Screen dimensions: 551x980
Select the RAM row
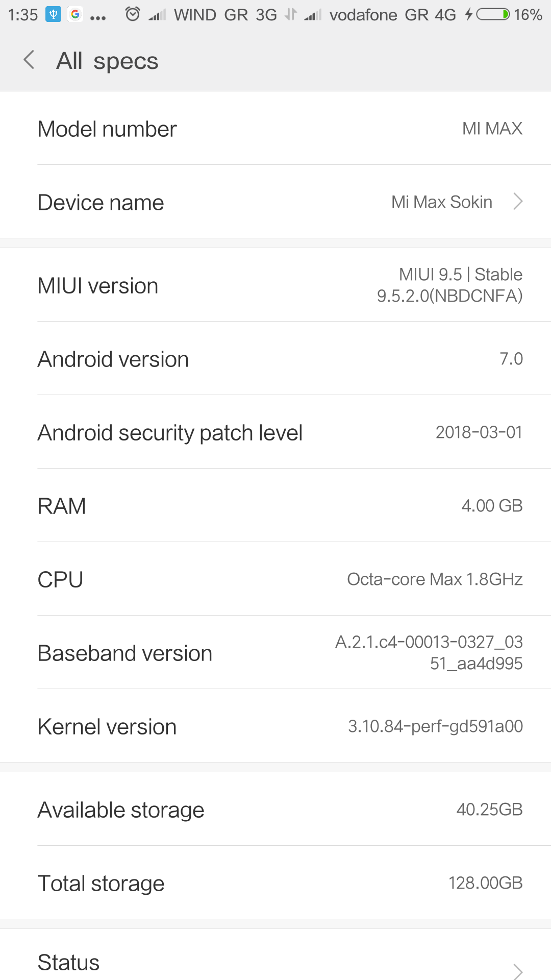(275, 506)
